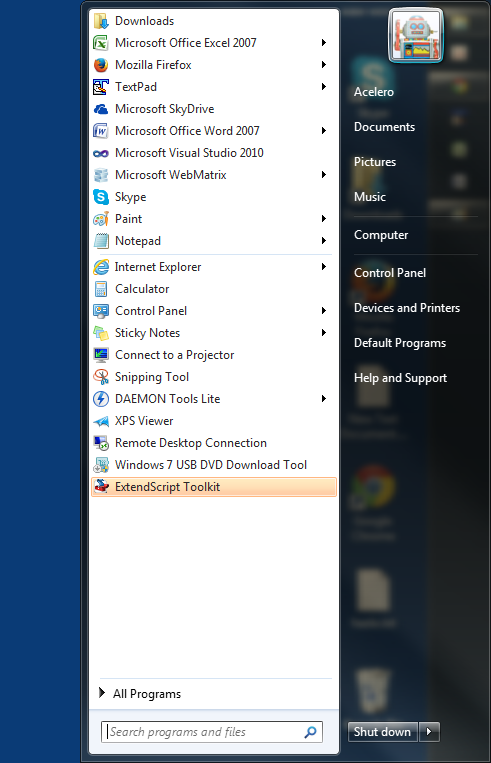Click the Snipping Tool scissors icon

[x=101, y=377]
